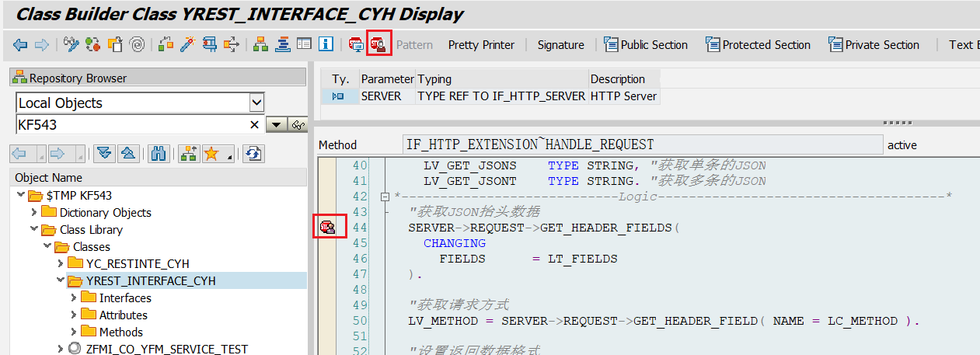Click the activate magic wand icon
The width and height of the screenshot is (980, 355).
point(187,44)
